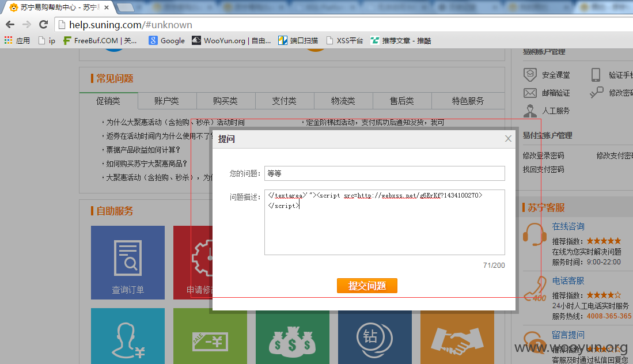Click the 修改密码 key icon
Viewport: 633px width, 364px height.
pos(596,92)
